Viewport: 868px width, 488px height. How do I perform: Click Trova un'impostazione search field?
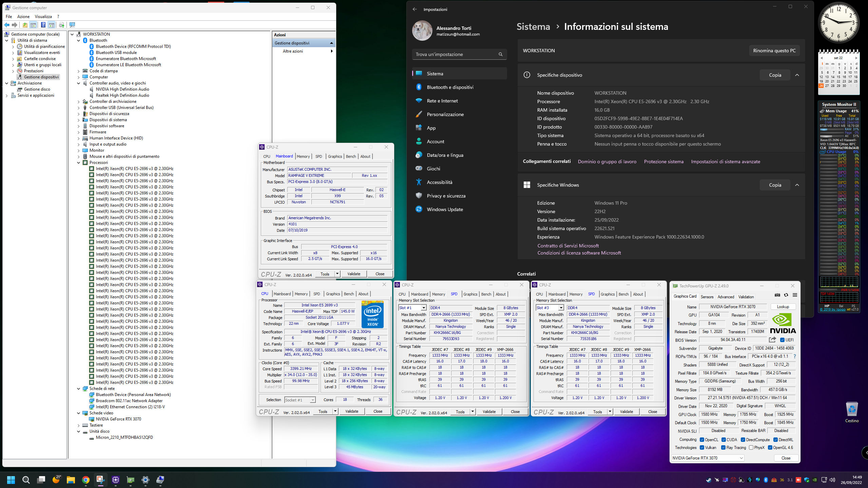coord(455,54)
